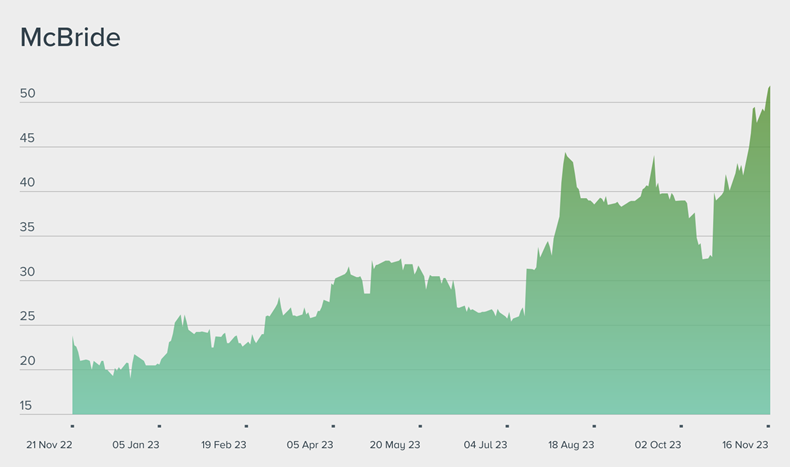Choose the 02 Oct 23 date label

(x=658, y=445)
